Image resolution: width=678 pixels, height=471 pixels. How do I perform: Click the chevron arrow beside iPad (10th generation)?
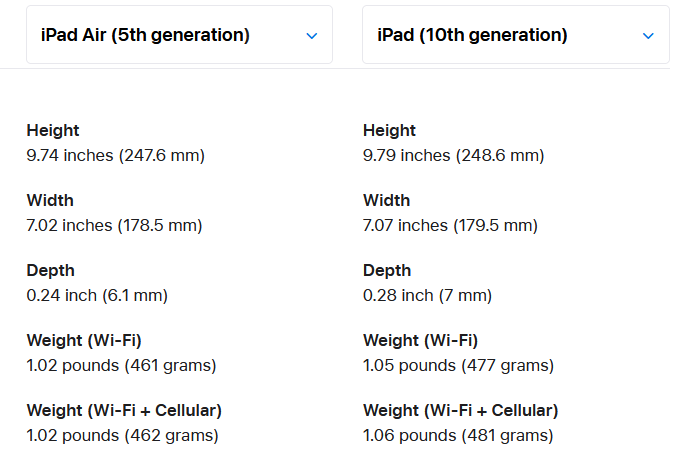click(x=648, y=36)
